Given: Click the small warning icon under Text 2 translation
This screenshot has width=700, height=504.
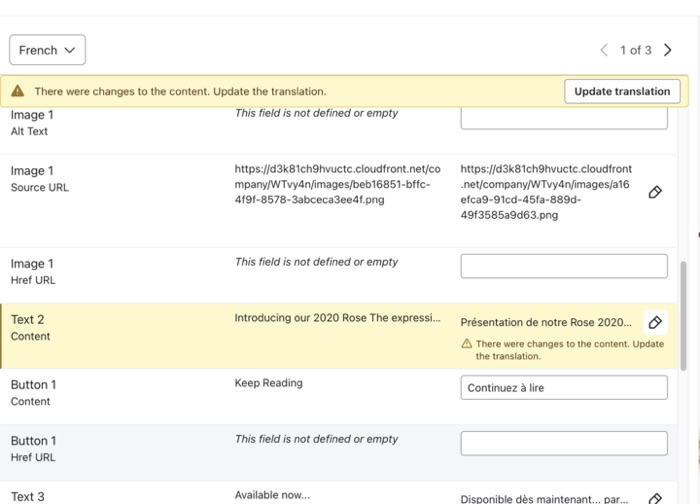Looking at the screenshot, I should (x=467, y=344).
